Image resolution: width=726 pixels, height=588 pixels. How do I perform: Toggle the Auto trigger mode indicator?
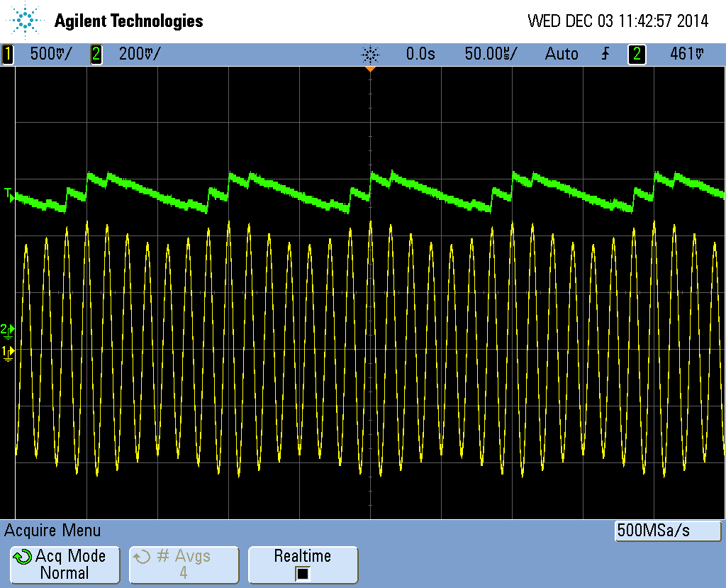tap(561, 54)
